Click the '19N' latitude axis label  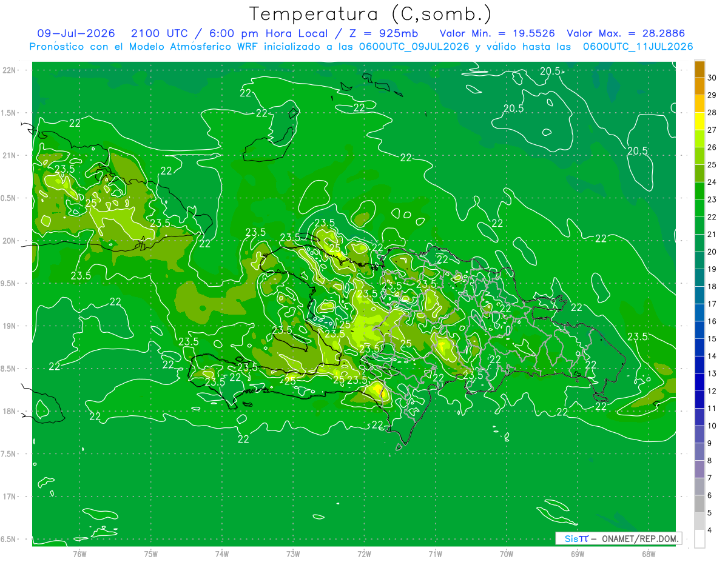coord(8,326)
